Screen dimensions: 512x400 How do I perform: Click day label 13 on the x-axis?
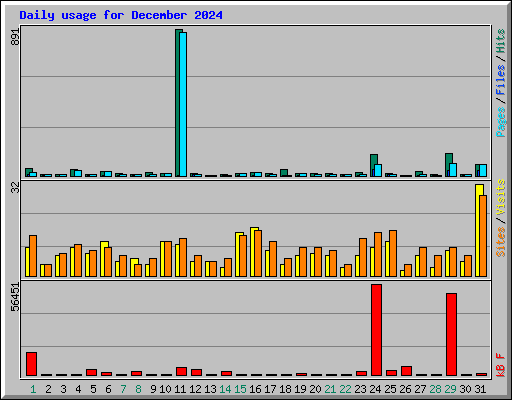[210, 389]
